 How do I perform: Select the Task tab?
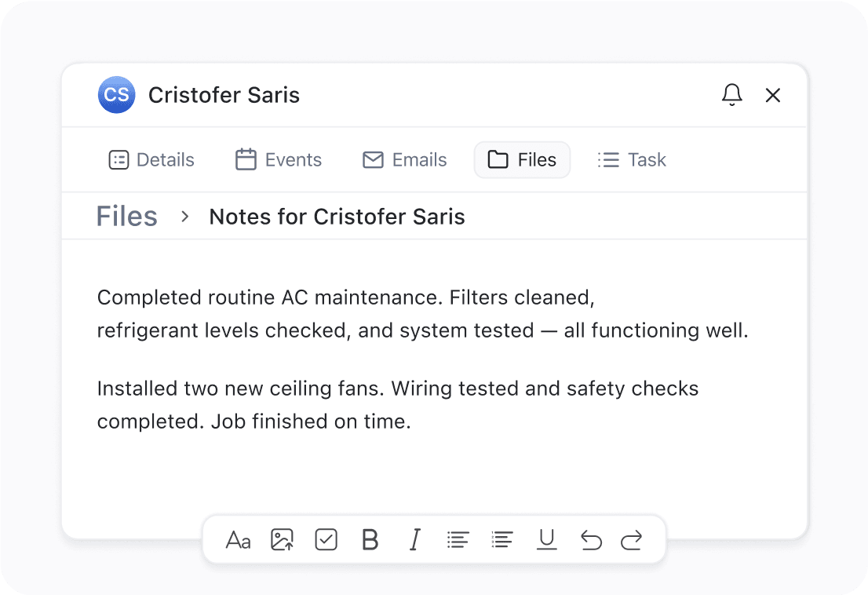[632, 160]
